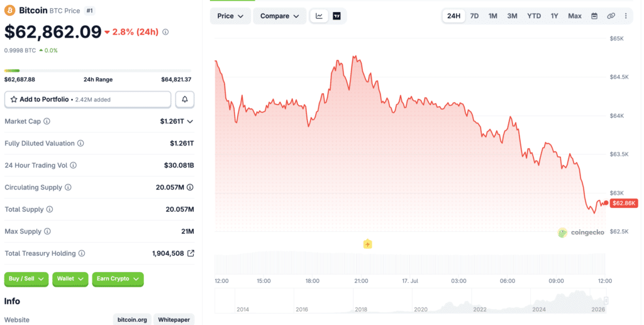This screenshot has height=325, width=644.
Task: Click the Info section heading
Action: [12, 301]
